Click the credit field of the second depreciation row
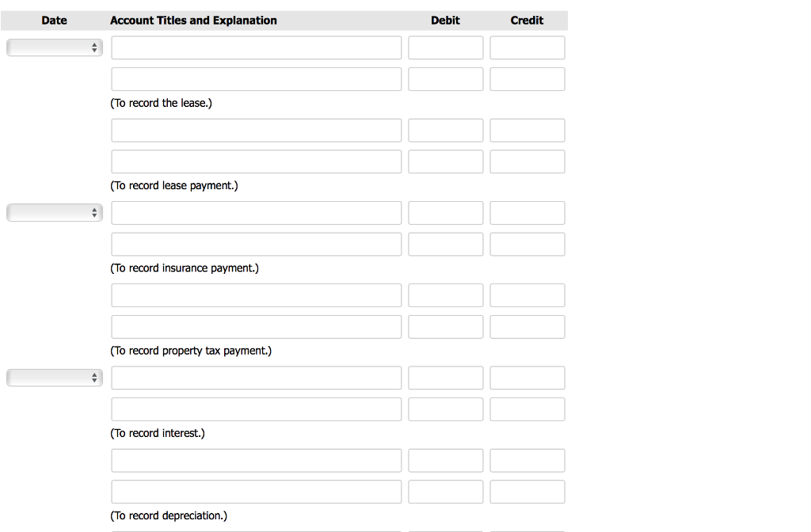This screenshot has width=811, height=532. point(527,491)
